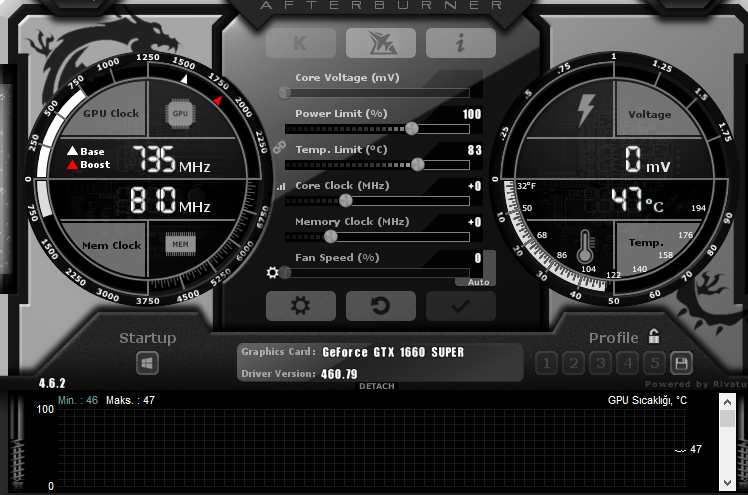748x495 pixels.
Task: Click the Min. : 46 graph reading
Action: click(78, 400)
